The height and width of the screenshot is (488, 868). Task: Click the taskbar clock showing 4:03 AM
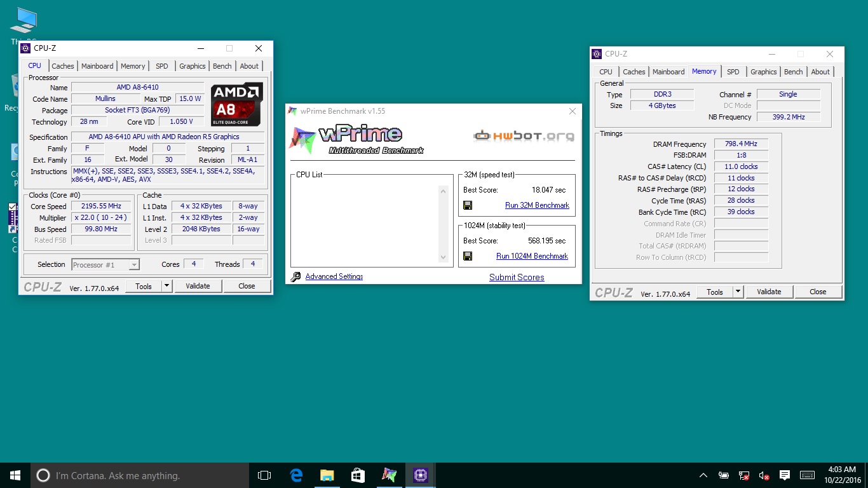point(843,475)
